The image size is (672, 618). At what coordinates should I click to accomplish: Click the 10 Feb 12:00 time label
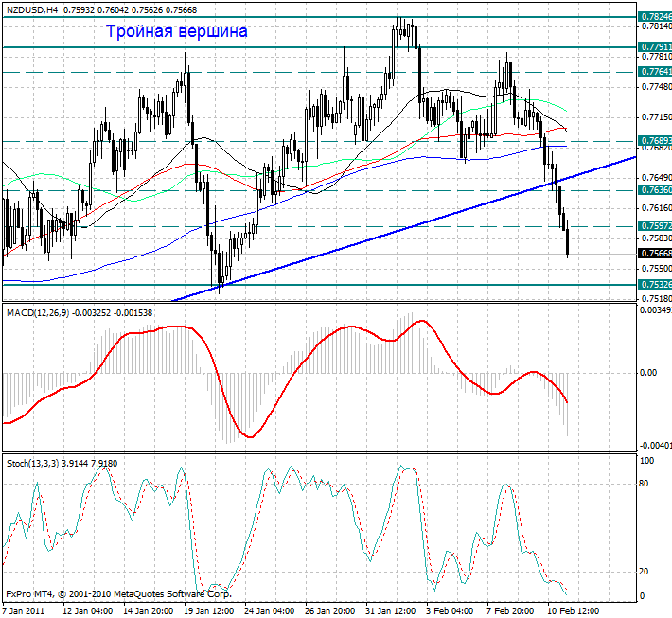(x=573, y=610)
